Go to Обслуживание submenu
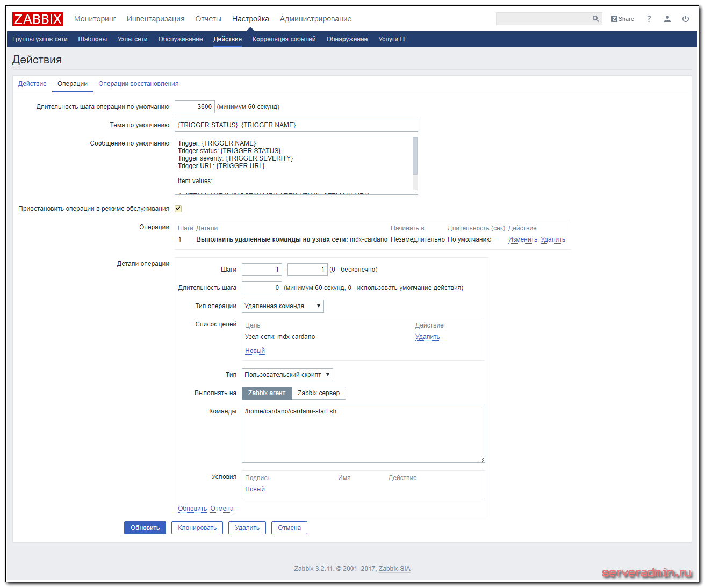Screen dimensions: 705x588 181,39
